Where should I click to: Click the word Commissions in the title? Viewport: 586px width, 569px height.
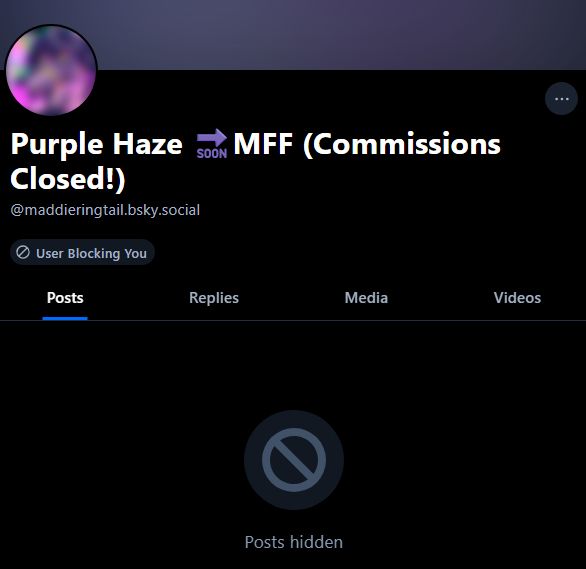[x=407, y=144]
